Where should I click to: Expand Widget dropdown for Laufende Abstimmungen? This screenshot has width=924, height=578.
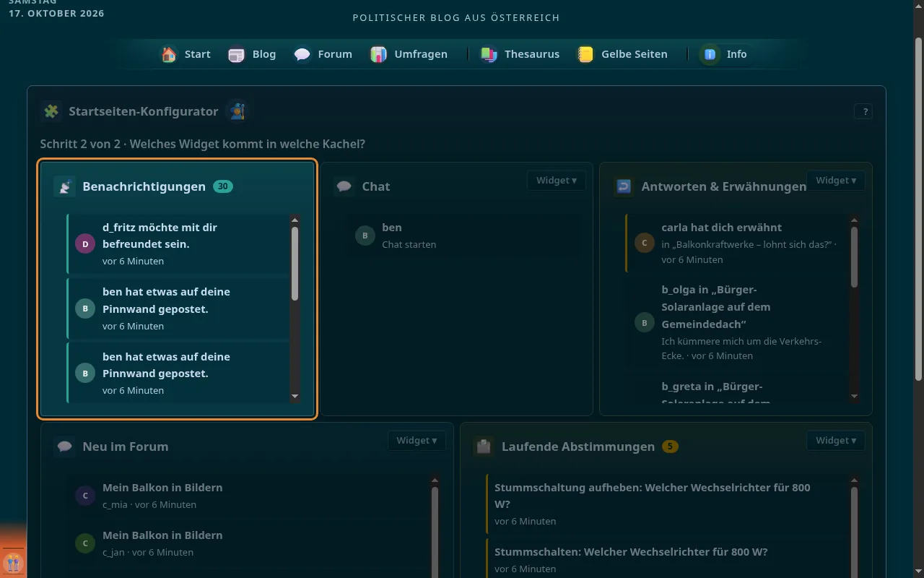(x=835, y=441)
